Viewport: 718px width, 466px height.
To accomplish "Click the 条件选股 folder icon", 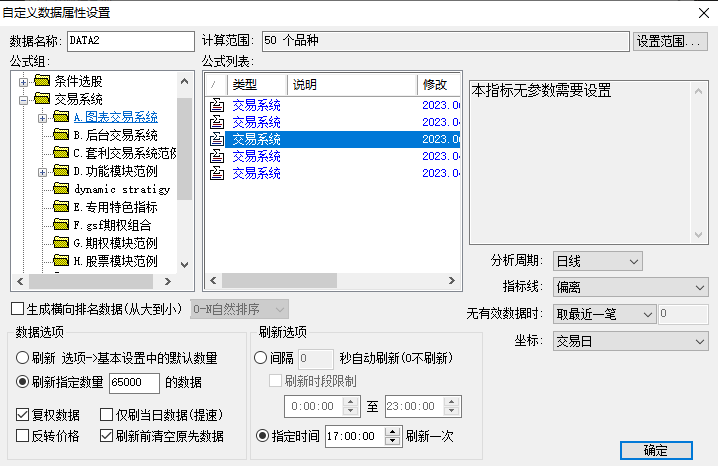I will [x=42, y=81].
